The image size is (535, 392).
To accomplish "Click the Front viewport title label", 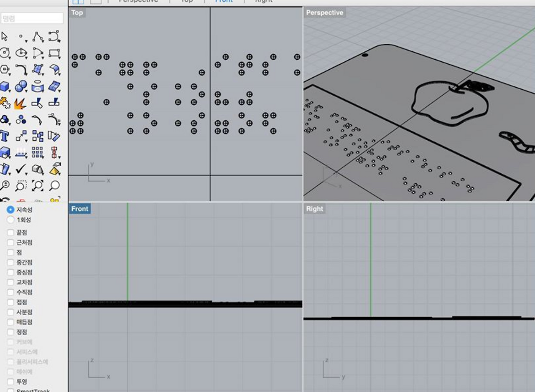I will point(80,209).
